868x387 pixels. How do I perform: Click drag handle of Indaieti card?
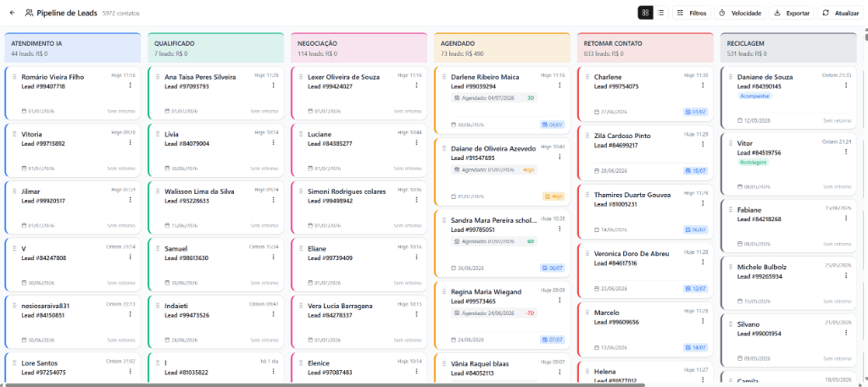157,306
